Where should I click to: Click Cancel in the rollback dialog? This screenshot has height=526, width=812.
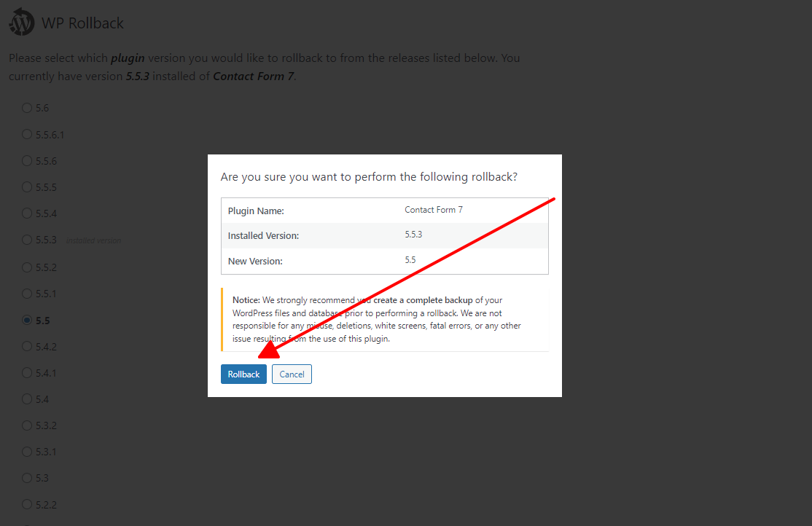pos(292,374)
